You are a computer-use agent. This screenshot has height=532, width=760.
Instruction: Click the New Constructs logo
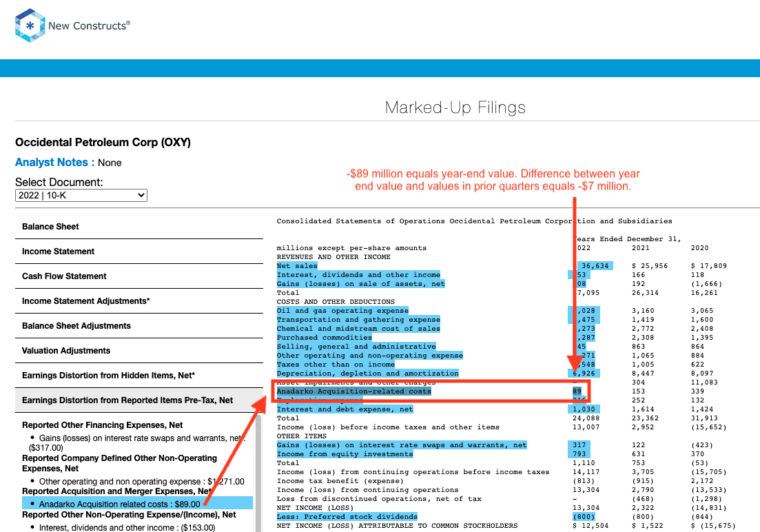click(x=73, y=25)
